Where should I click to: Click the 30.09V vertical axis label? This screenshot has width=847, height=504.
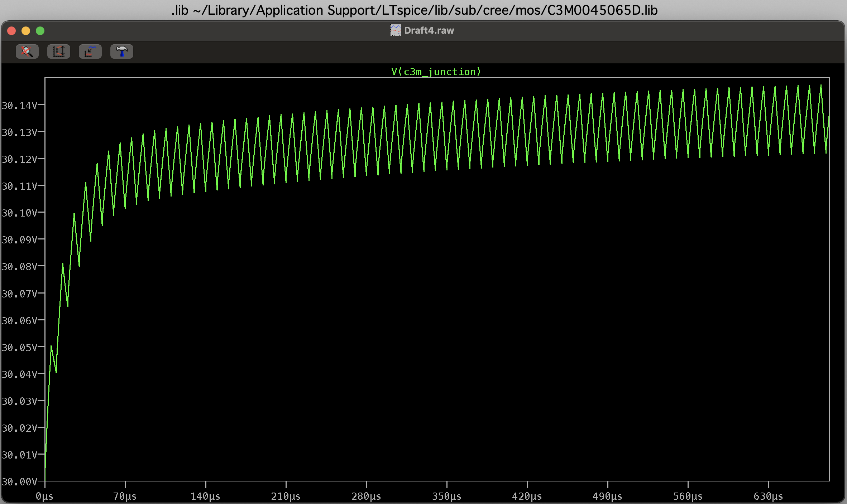pos(19,240)
